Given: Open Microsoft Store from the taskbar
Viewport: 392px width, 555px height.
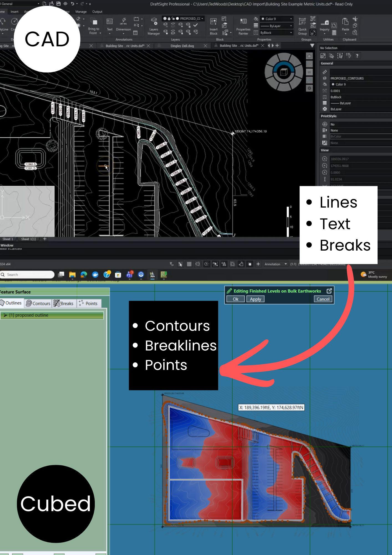Looking at the screenshot, I should click(118, 275).
